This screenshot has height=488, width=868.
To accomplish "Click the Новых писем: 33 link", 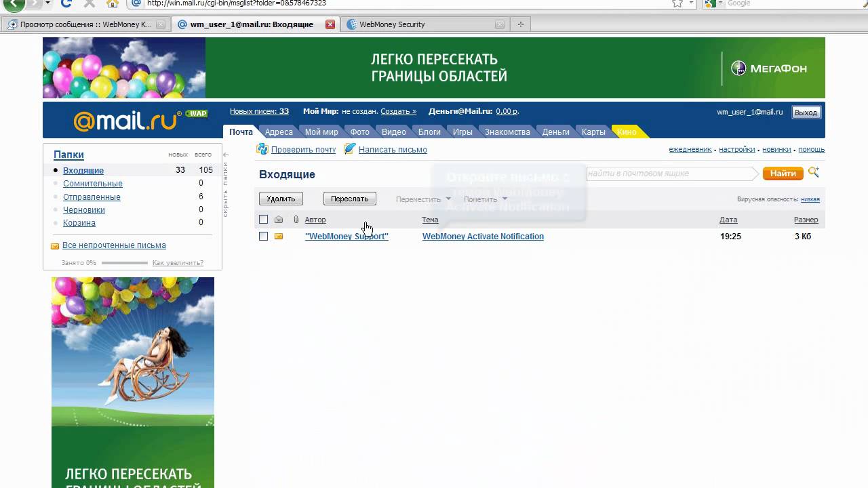I will point(259,111).
